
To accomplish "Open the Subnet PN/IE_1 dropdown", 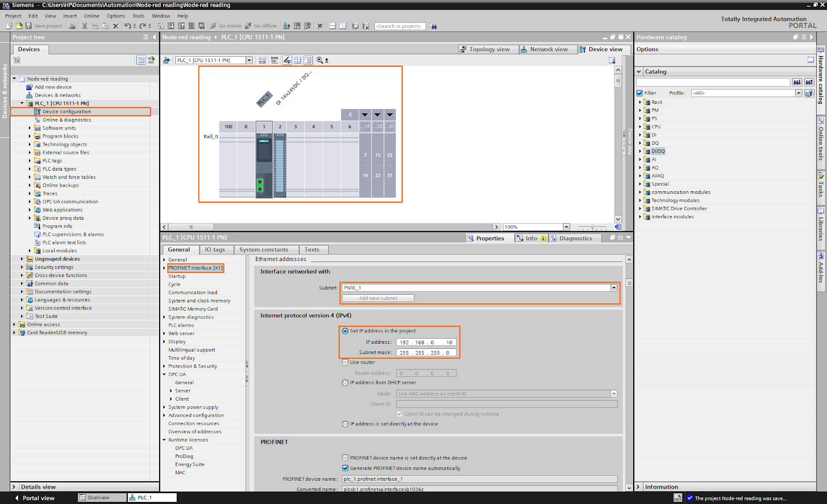I will pos(614,288).
